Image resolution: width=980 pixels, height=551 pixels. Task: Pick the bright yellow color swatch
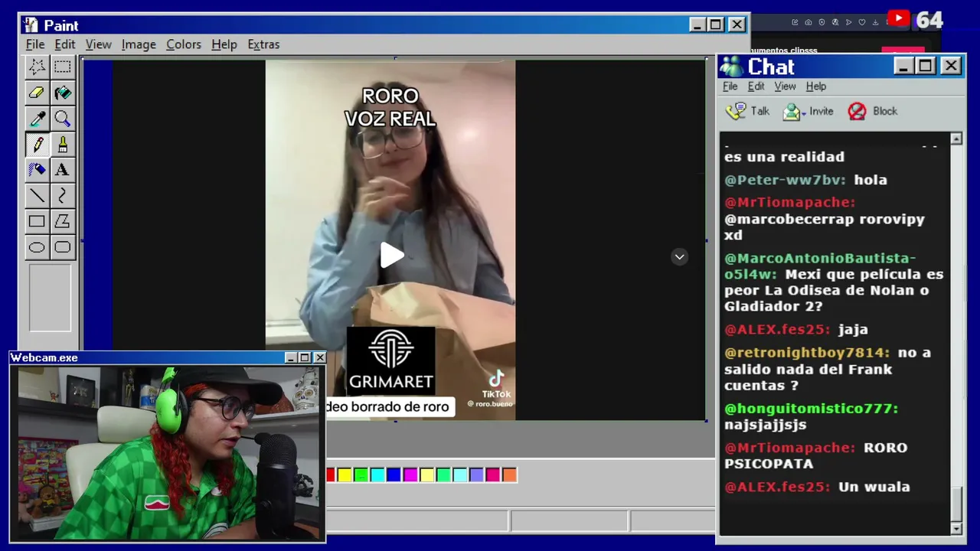(345, 475)
